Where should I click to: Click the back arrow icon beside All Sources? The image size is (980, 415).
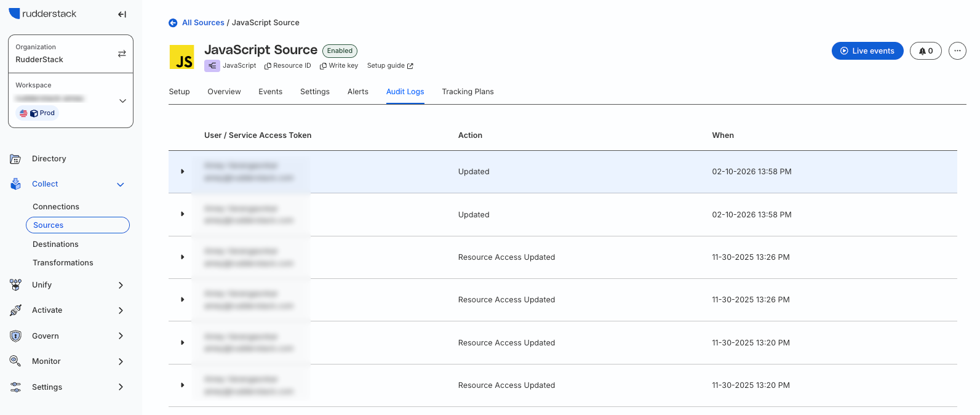pos(173,23)
